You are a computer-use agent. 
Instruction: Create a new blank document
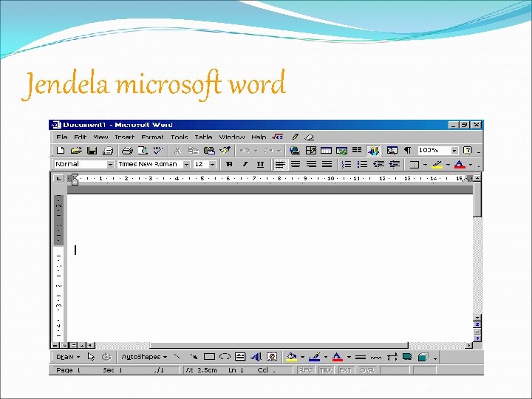pos(61,150)
